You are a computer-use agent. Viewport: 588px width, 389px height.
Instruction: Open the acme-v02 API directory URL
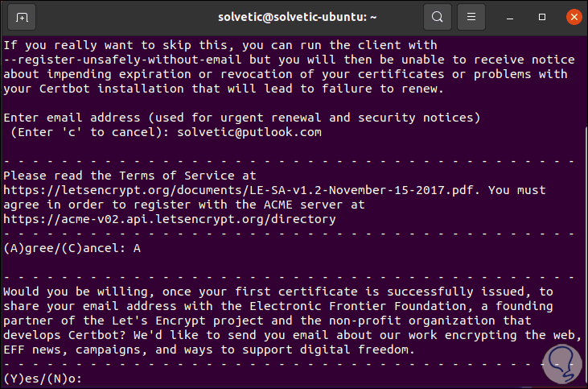pyautogui.click(x=170, y=219)
